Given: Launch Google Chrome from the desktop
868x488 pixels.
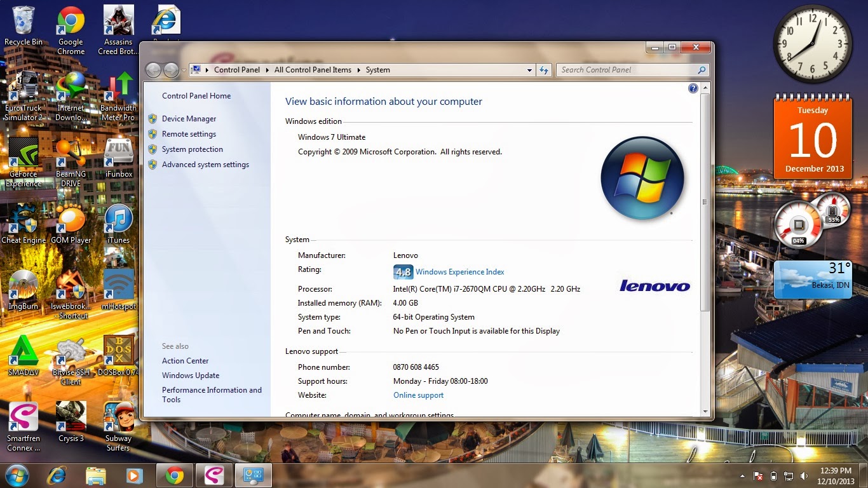Looking at the screenshot, I should (71, 30).
